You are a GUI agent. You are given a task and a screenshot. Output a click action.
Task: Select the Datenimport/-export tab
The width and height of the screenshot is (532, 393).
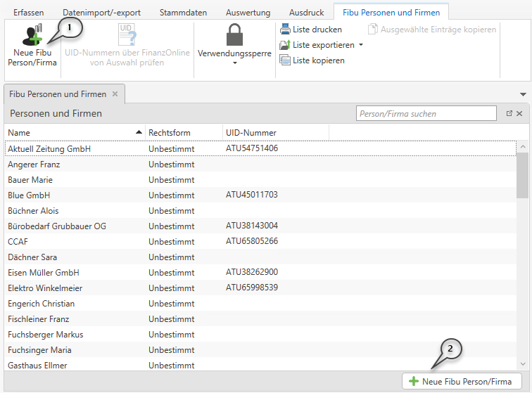click(101, 13)
